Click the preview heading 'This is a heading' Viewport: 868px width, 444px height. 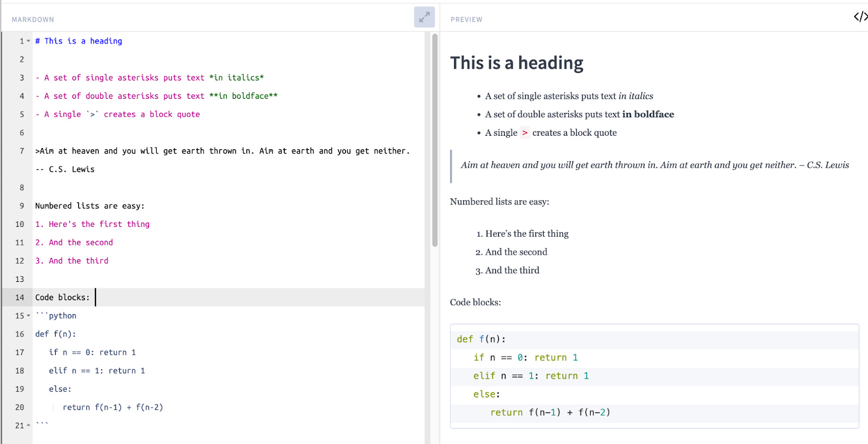(x=516, y=63)
